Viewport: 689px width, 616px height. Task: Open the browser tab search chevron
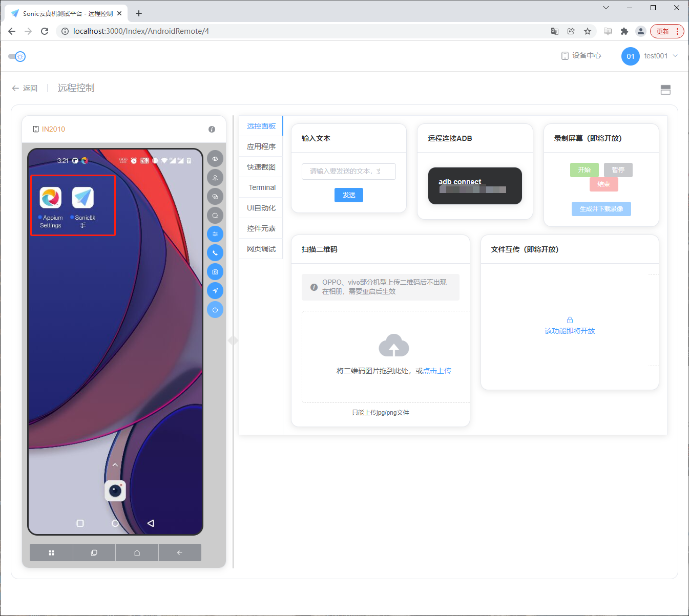tap(606, 8)
